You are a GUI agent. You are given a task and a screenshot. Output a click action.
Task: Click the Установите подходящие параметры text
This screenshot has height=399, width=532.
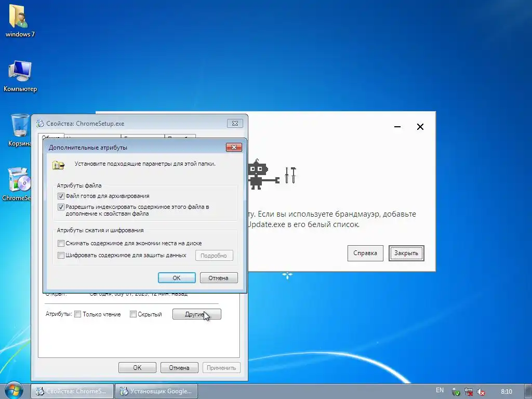pos(145,164)
